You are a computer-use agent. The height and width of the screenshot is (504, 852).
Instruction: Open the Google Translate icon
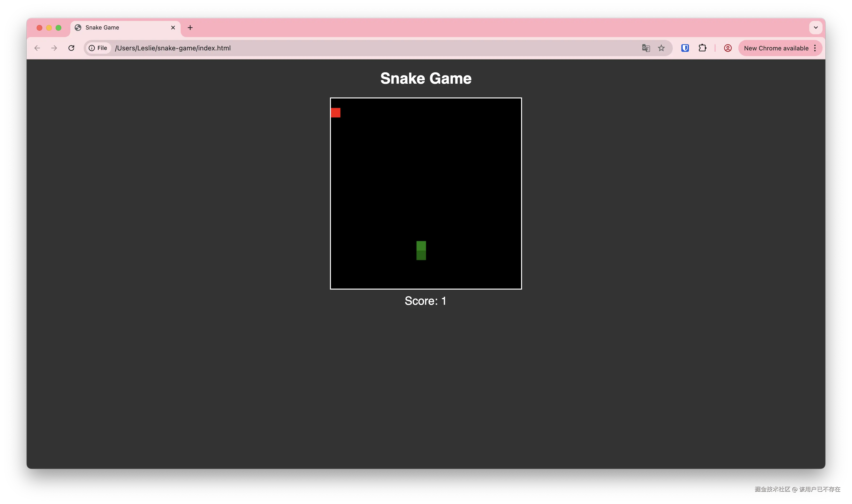pyautogui.click(x=646, y=48)
